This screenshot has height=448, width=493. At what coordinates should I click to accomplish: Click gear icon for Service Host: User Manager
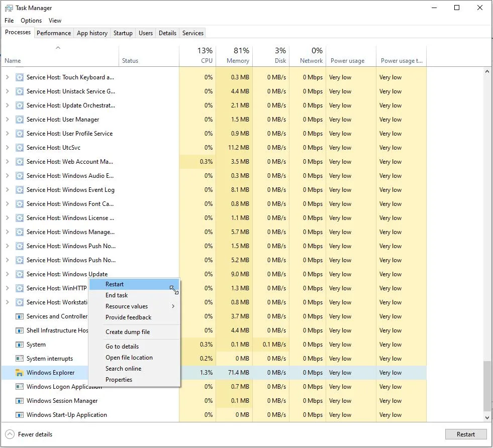click(x=20, y=120)
